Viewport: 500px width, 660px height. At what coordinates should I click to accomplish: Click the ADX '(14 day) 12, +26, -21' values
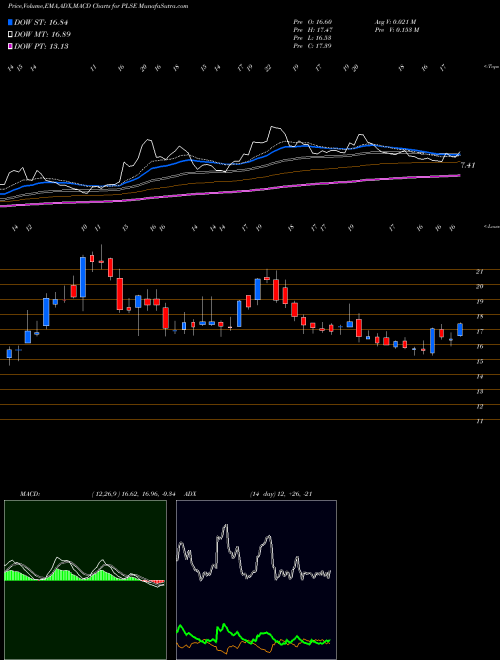point(281,494)
